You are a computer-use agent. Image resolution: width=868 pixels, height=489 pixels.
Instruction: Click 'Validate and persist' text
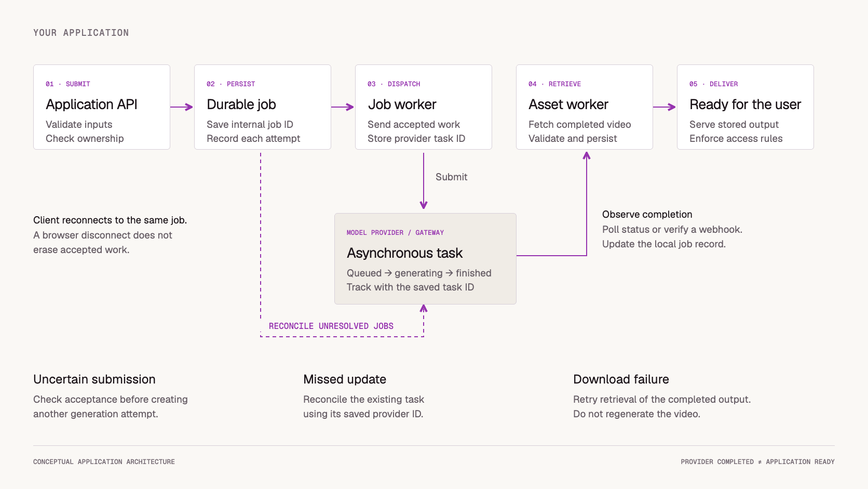point(573,138)
